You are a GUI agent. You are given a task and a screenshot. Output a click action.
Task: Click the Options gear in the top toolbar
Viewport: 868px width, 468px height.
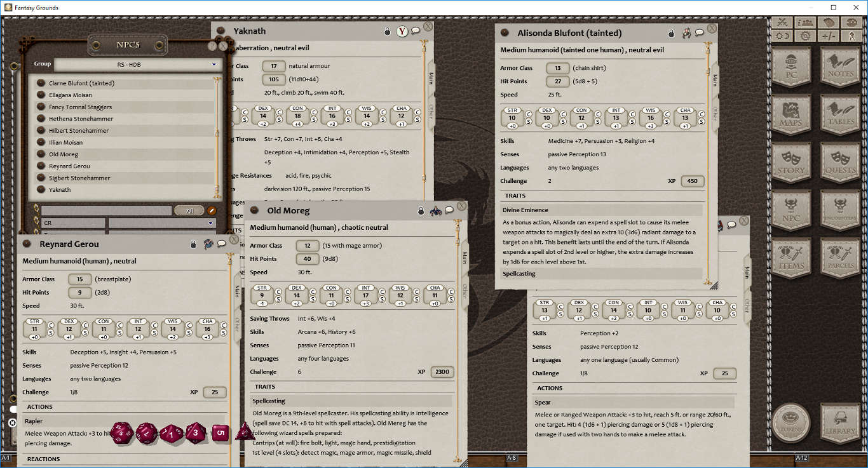point(806,36)
